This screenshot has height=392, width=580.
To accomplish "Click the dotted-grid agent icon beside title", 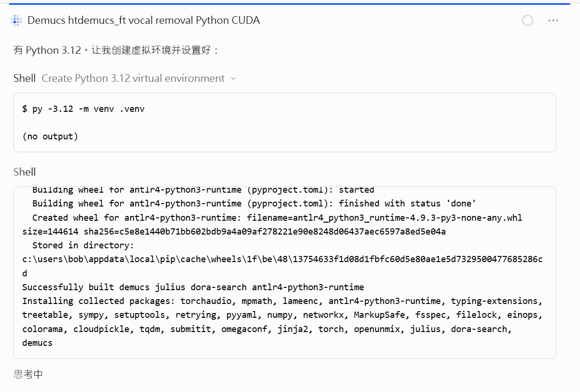I will (16, 20).
